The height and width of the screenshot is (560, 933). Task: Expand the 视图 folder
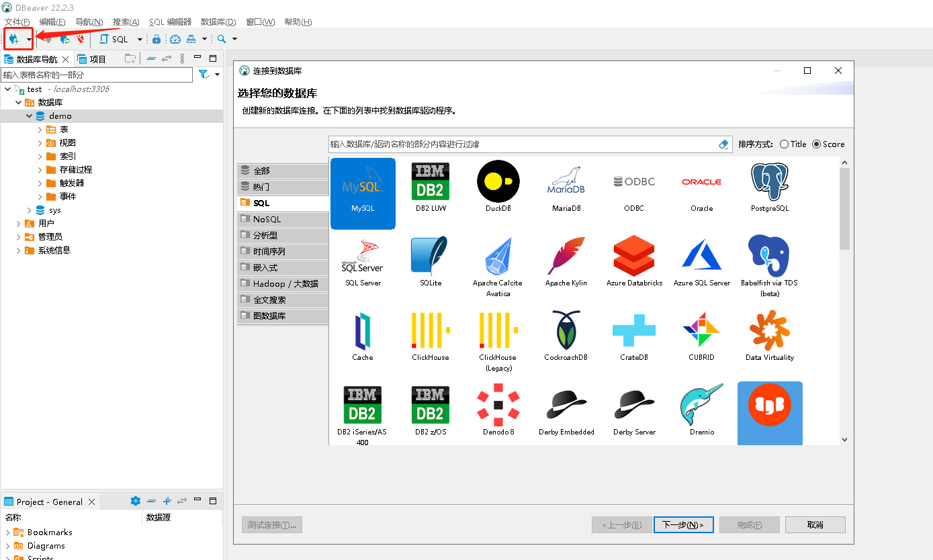click(x=40, y=142)
